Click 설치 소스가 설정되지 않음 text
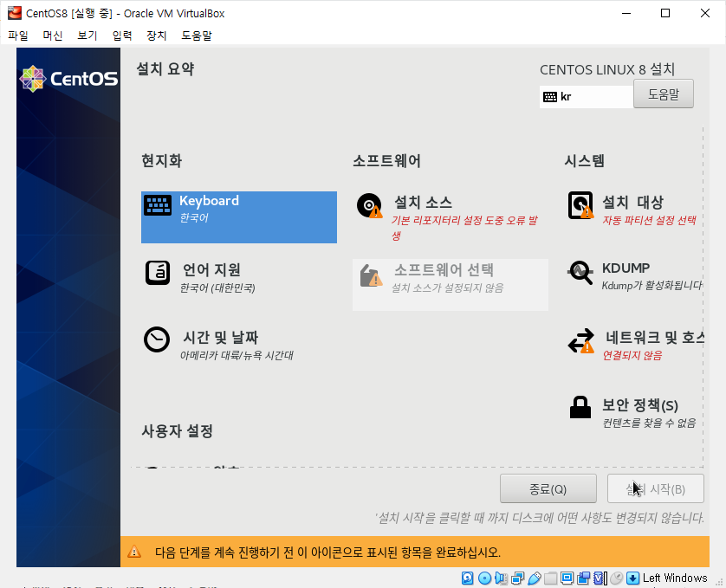Image resolution: width=726 pixels, height=588 pixels. coord(447,288)
